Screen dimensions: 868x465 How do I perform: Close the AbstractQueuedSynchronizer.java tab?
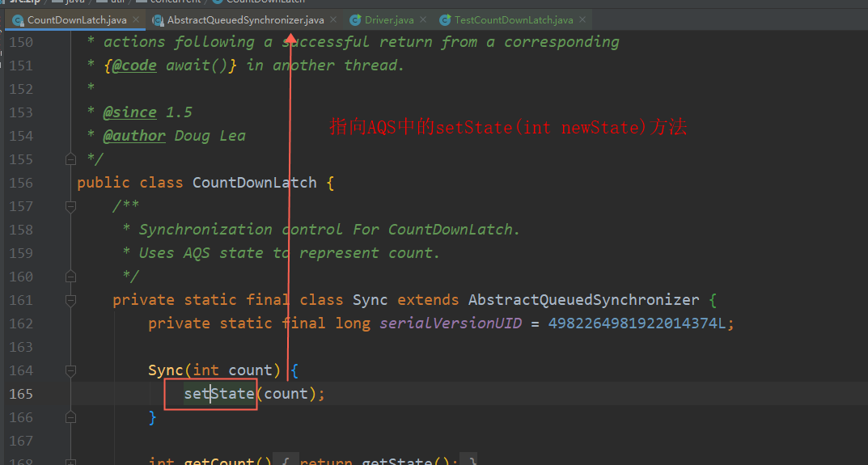coord(333,20)
